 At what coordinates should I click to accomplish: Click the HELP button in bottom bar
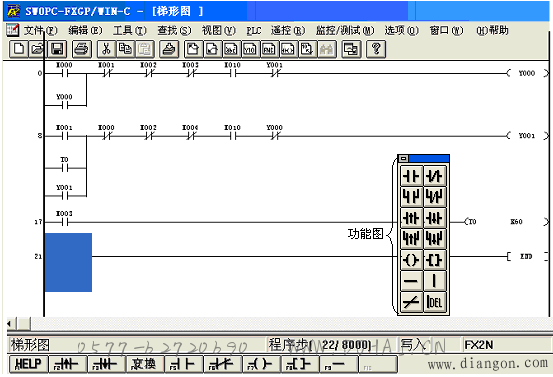[28, 364]
